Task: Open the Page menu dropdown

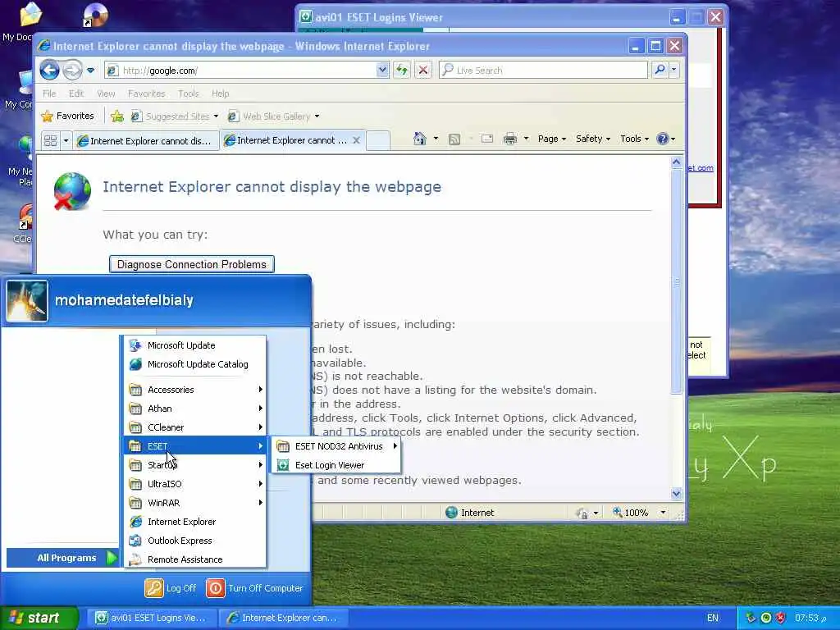Action: pyautogui.click(x=552, y=139)
